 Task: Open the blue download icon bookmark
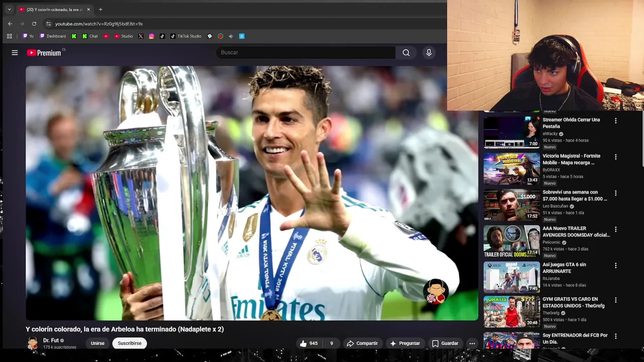click(x=242, y=36)
